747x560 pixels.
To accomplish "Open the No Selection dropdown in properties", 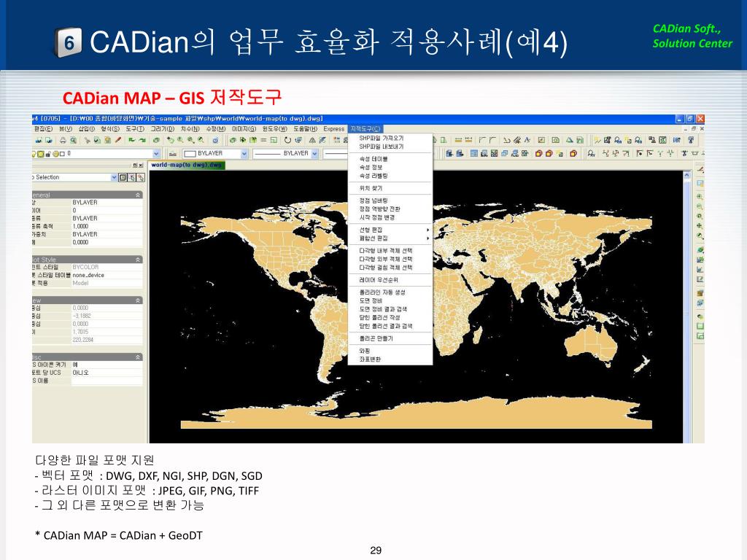I will tap(115, 177).
